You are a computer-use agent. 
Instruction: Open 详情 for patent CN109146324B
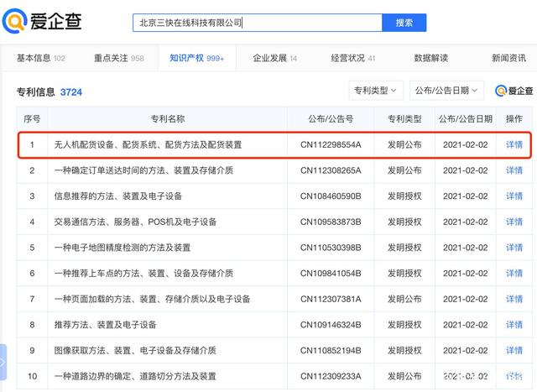(x=514, y=325)
